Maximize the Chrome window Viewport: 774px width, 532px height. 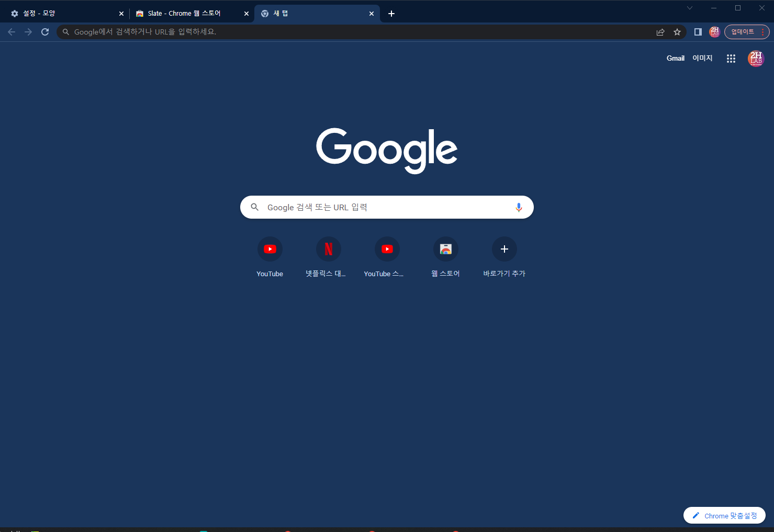[738, 8]
